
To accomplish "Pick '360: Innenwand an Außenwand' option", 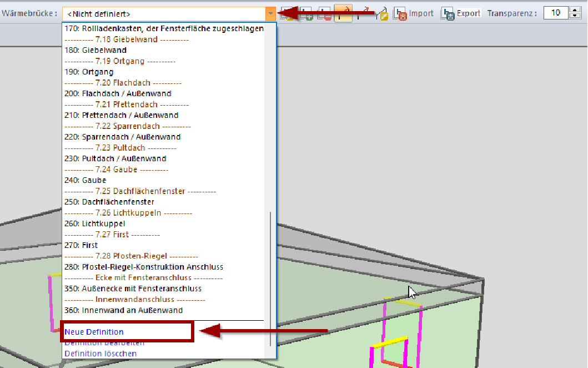I will tap(131, 310).
